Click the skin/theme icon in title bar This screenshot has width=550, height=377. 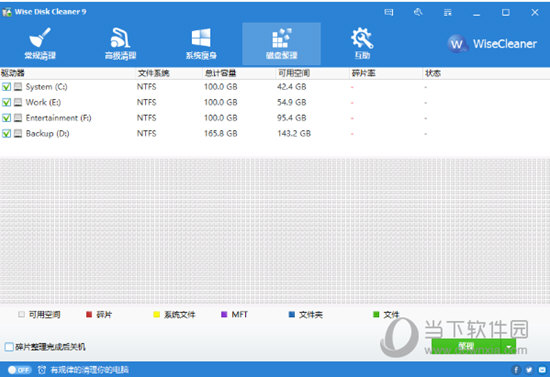418,13
